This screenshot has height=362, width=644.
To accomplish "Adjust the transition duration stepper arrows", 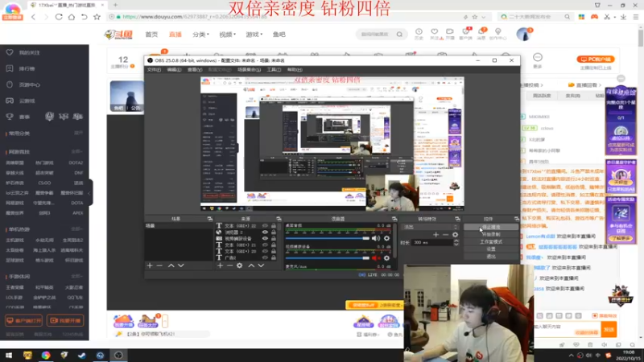I will (456, 243).
